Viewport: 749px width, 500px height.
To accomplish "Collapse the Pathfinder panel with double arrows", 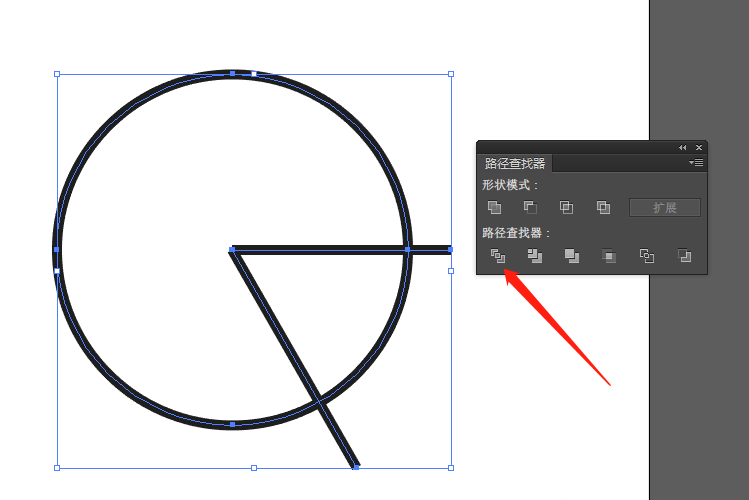I will tap(683, 148).
